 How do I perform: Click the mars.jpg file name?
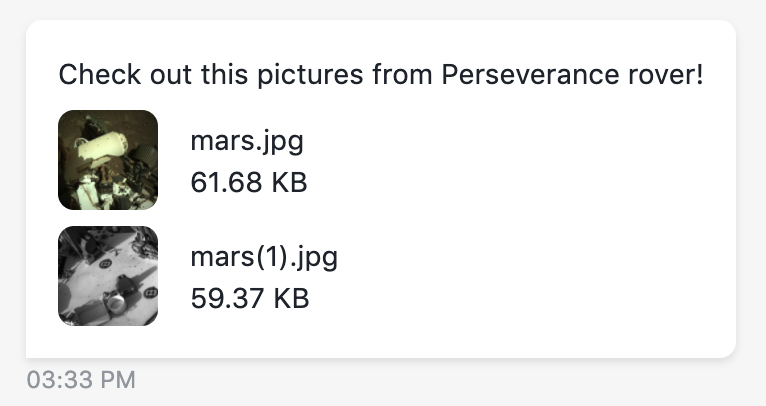point(247,142)
